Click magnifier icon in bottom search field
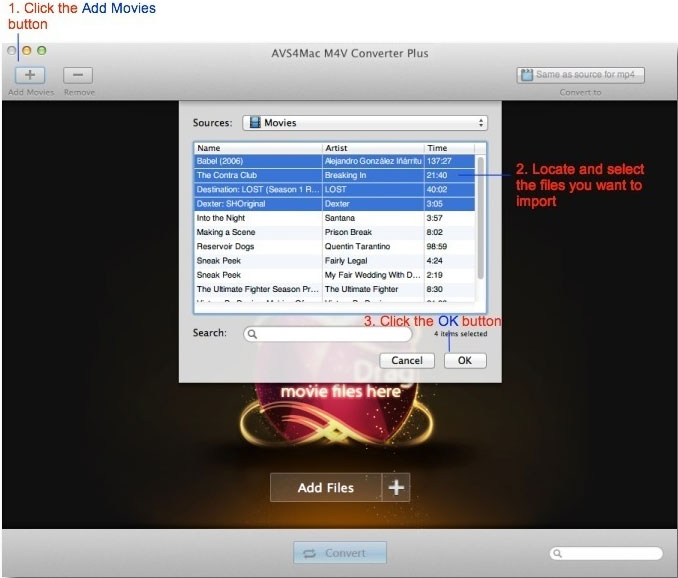The image size is (678, 578). pyautogui.click(x=557, y=553)
